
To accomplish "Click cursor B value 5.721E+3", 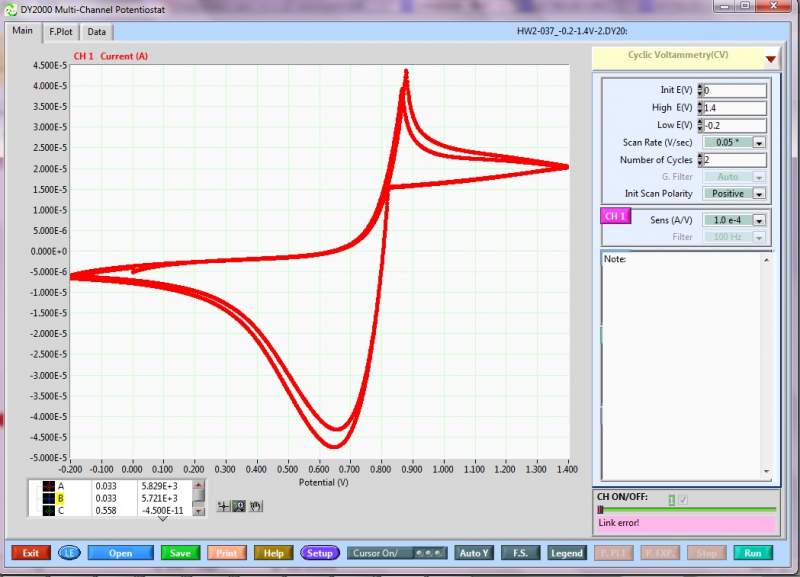I will (x=160, y=498).
